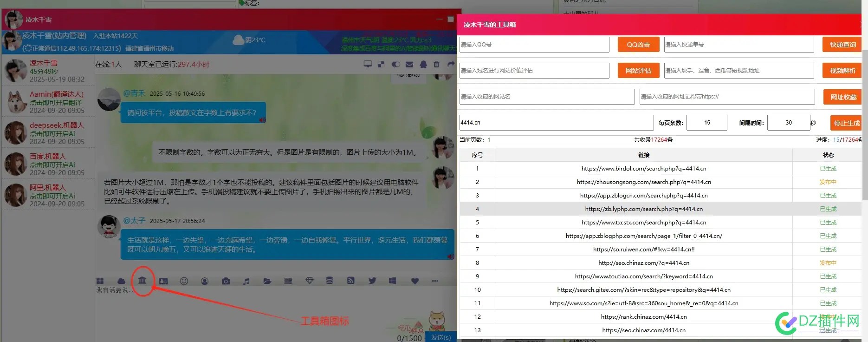Click the diamond gem icon
The image size is (868, 342).
[x=310, y=280]
